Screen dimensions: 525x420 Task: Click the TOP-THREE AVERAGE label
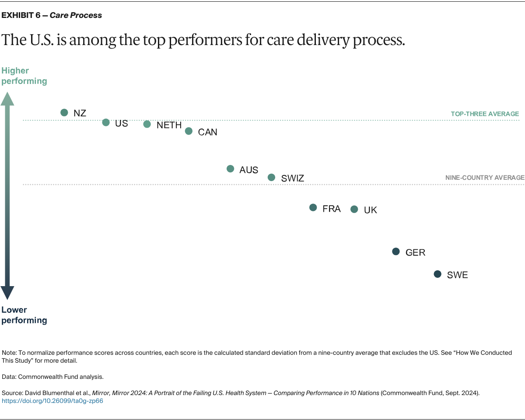(485, 114)
